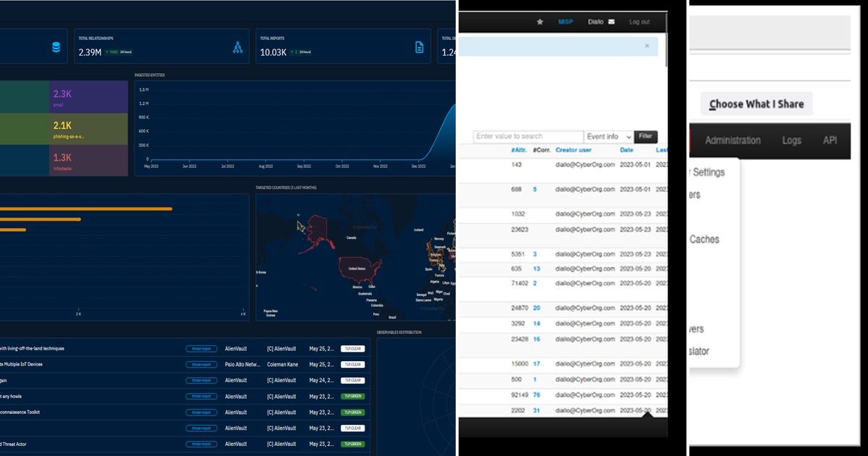
Task: Sort the event list by the Date column
Action: click(x=626, y=150)
